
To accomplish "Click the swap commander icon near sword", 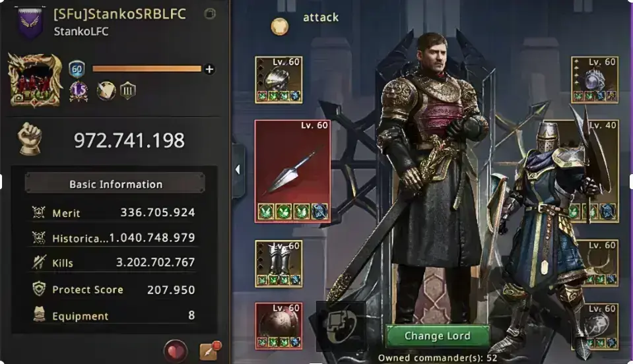I will (x=341, y=326).
